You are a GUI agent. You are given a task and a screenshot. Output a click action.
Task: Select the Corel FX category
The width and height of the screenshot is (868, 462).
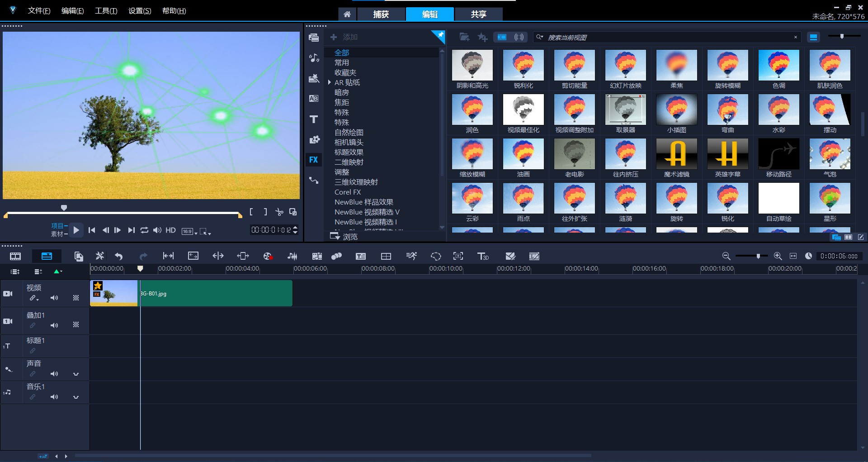348,192
